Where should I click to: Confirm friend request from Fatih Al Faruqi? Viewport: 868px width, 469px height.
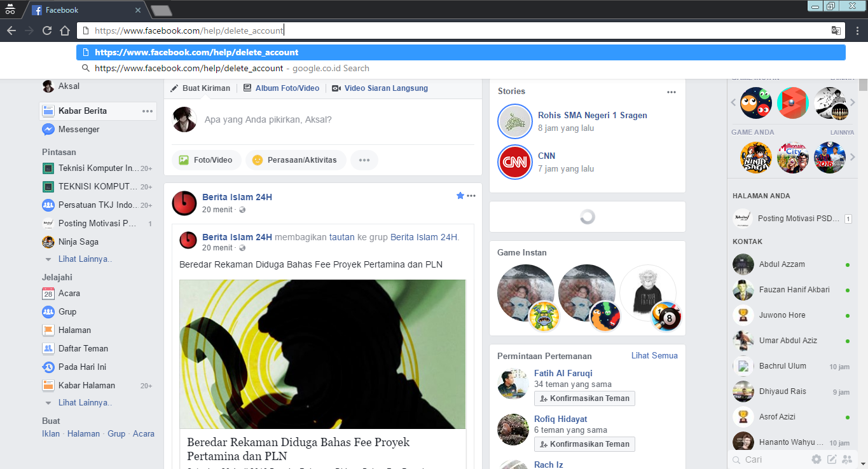click(584, 398)
